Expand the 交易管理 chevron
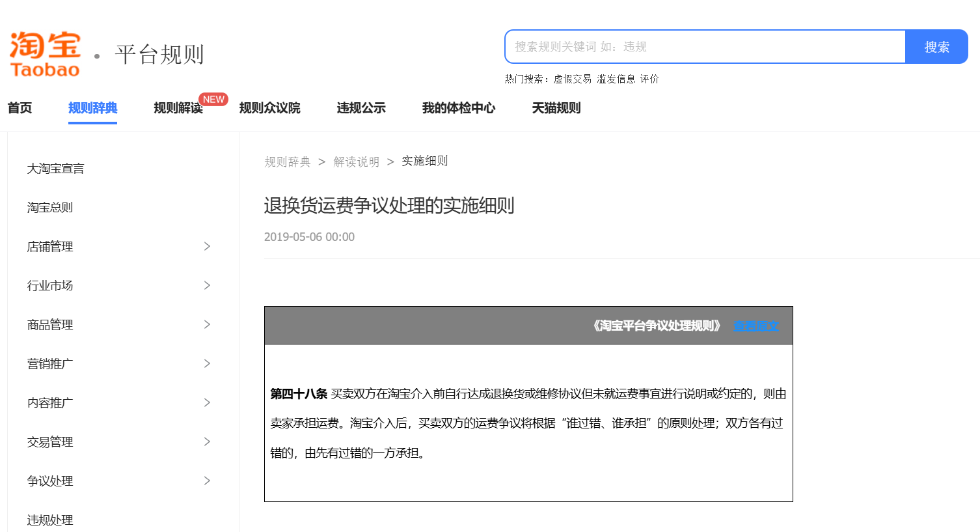The width and height of the screenshot is (980, 532). pos(207,441)
